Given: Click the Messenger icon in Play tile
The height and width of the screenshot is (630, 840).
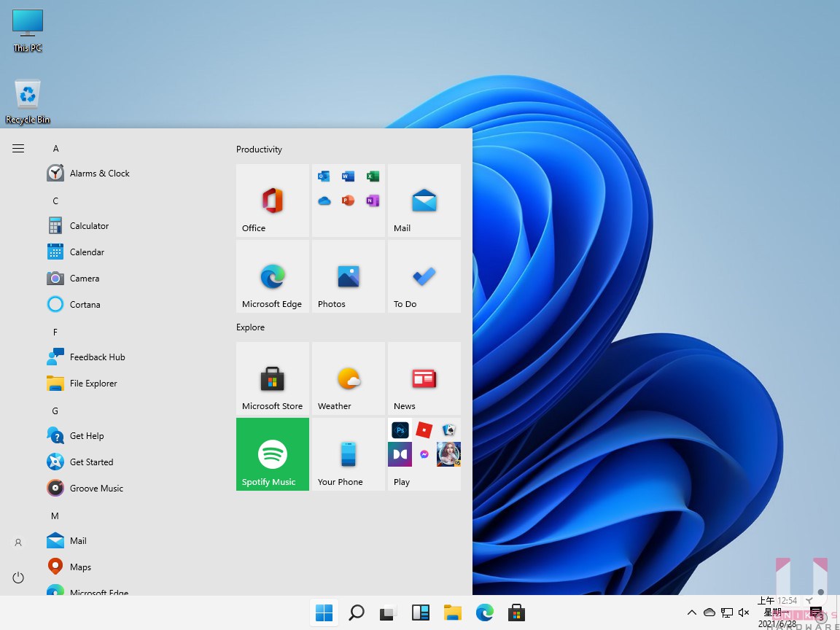Looking at the screenshot, I should tap(424, 454).
